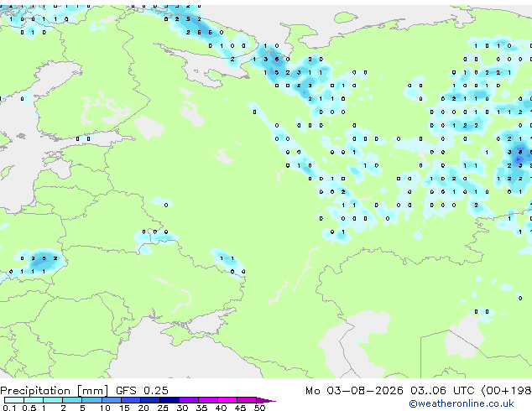The width and height of the screenshot is (532, 411).
Task: Click the 'Mo 03-08-2026 03..06 UTC' timestamp
Action: 390,391
